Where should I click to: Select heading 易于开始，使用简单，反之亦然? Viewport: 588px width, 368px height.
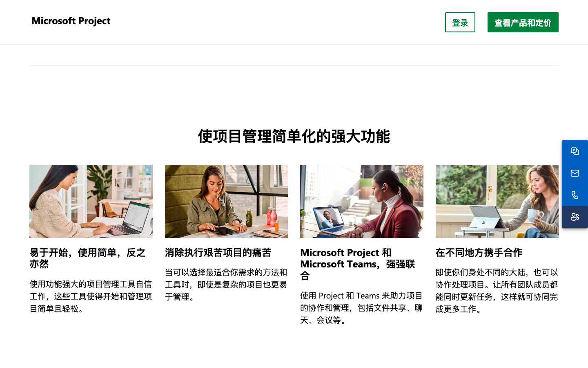pyautogui.click(x=87, y=258)
